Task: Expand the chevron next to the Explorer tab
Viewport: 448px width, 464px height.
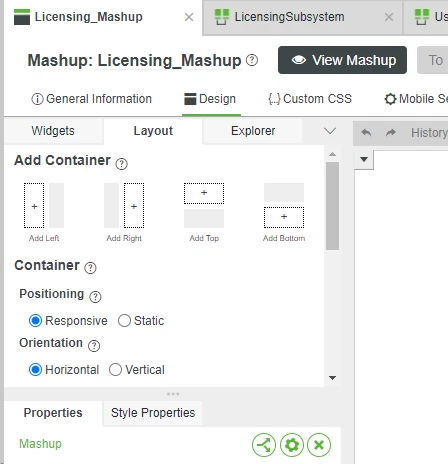Action: coord(330,131)
